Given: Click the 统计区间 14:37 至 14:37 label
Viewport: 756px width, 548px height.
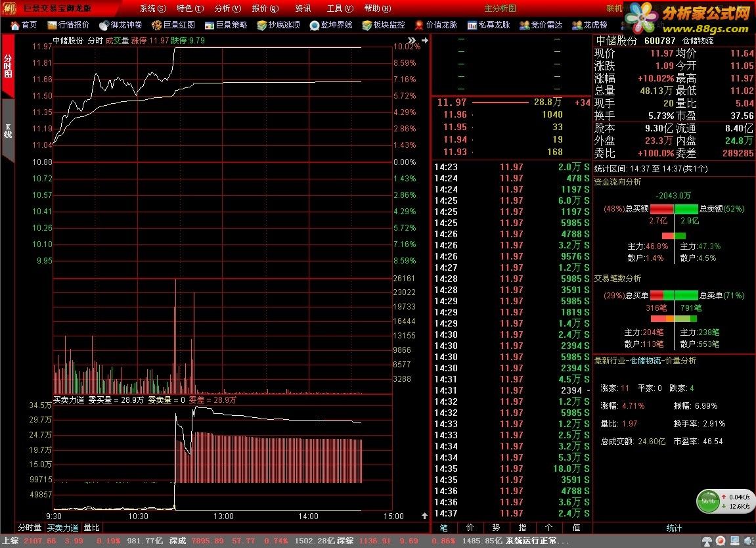Looking at the screenshot, I should (x=651, y=169).
